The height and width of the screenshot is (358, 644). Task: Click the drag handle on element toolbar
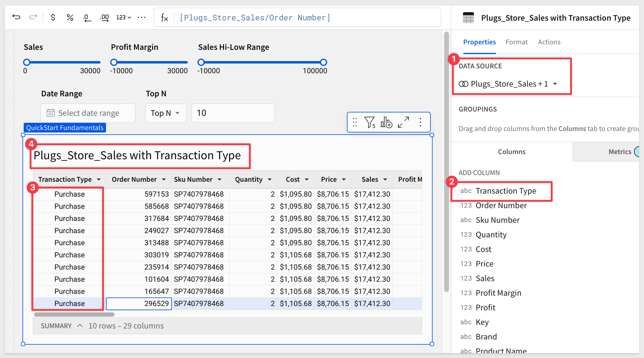pyautogui.click(x=355, y=122)
